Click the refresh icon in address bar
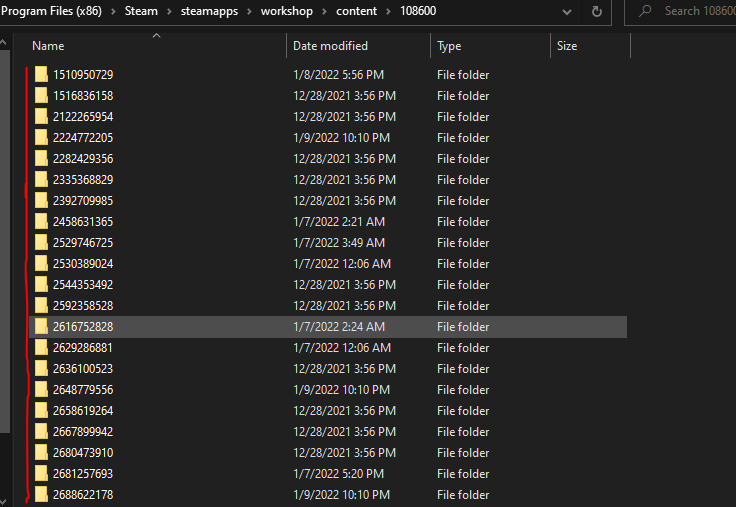736x507 pixels. coord(597,11)
